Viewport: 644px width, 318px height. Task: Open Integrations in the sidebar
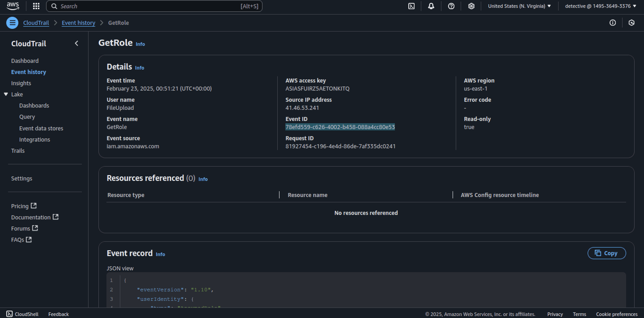point(34,140)
